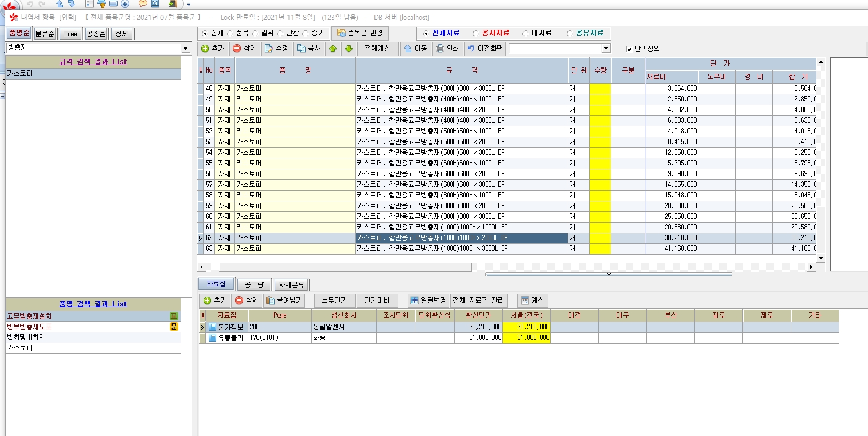Toggle the 단가정의 checkbox

(x=629, y=49)
